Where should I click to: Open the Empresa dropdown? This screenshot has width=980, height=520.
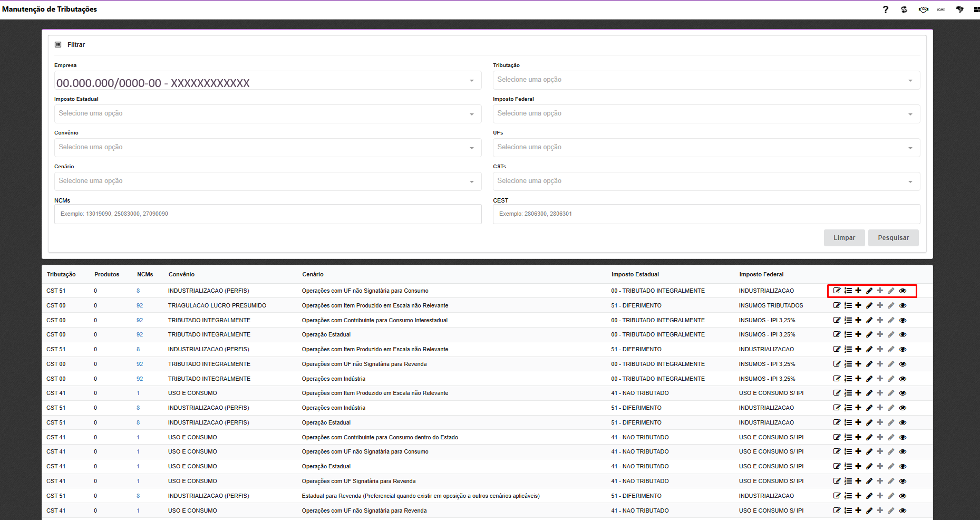point(267,81)
